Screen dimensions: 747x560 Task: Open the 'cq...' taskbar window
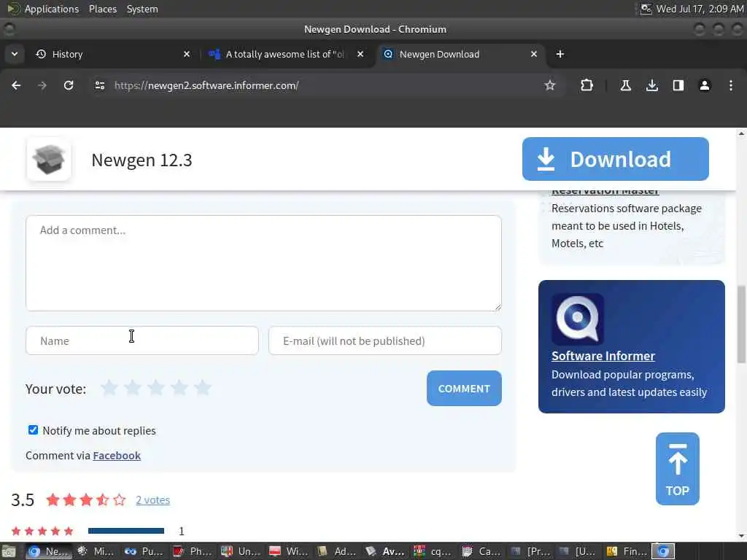[x=433, y=551]
